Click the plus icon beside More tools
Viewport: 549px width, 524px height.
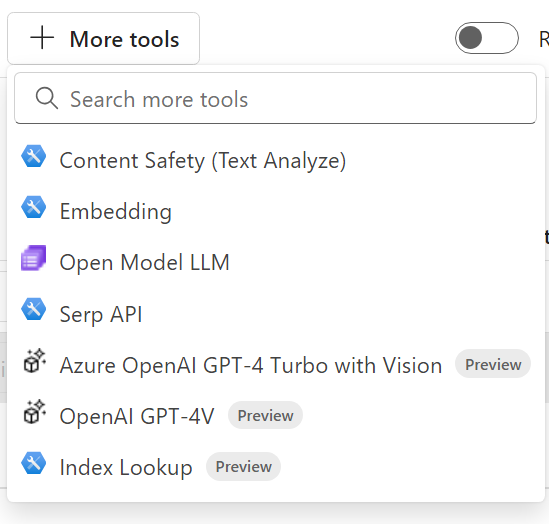pyautogui.click(x=42, y=37)
